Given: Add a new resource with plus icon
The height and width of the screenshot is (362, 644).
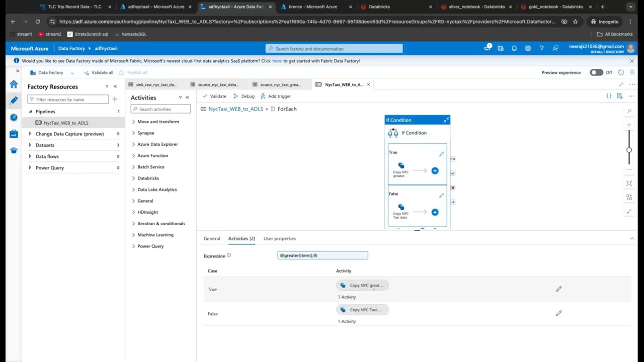Looking at the screenshot, I should [115, 99].
